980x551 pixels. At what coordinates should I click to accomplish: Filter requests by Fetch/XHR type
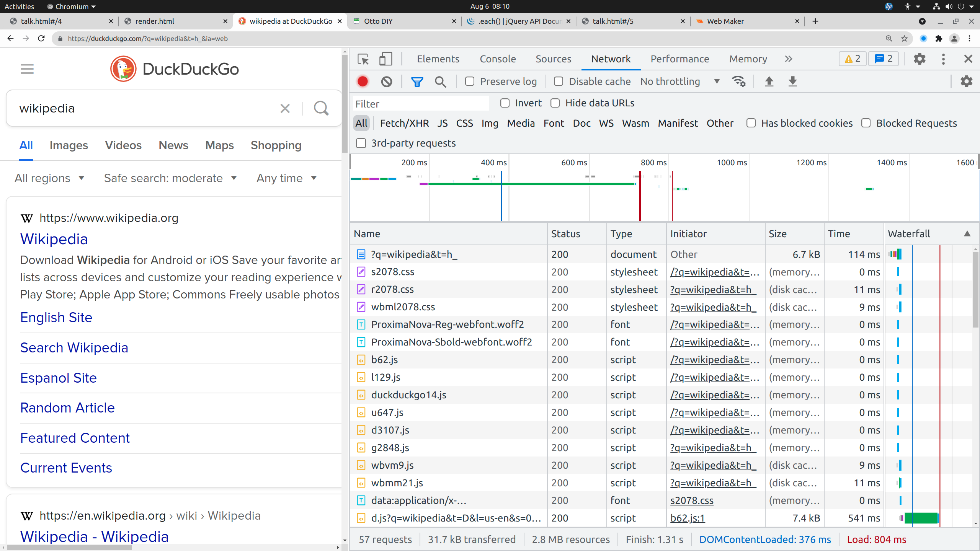pos(404,123)
